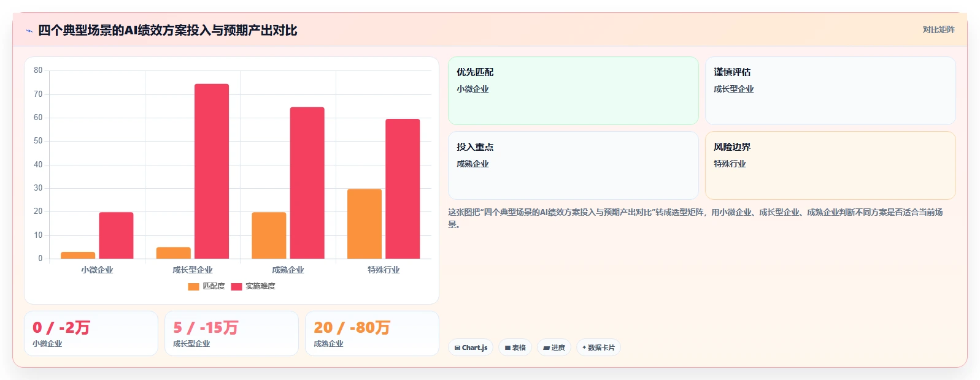Click the 成熟企业 x-axis label

pyautogui.click(x=288, y=270)
